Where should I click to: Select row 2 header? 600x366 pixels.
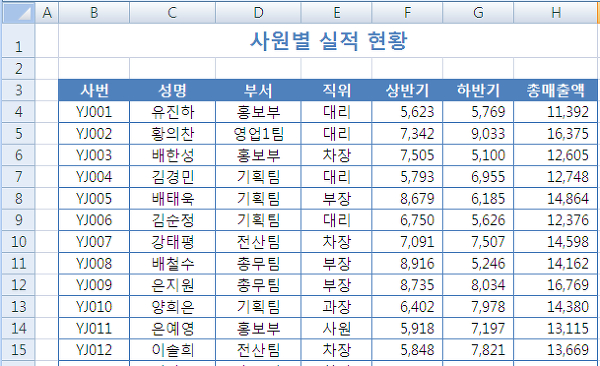[x=18, y=69]
